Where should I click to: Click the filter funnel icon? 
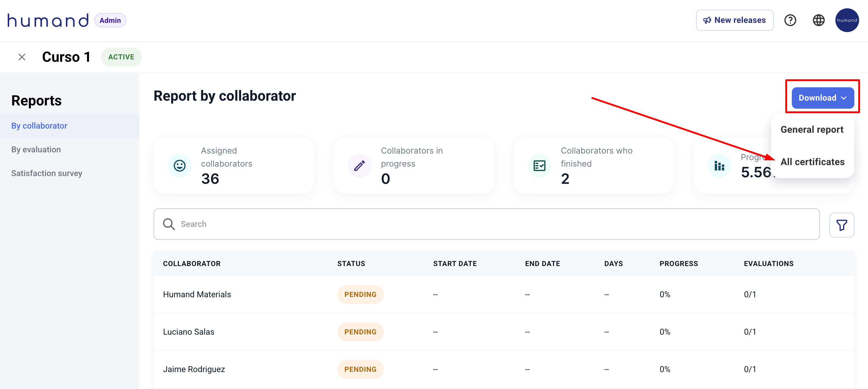tap(841, 225)
